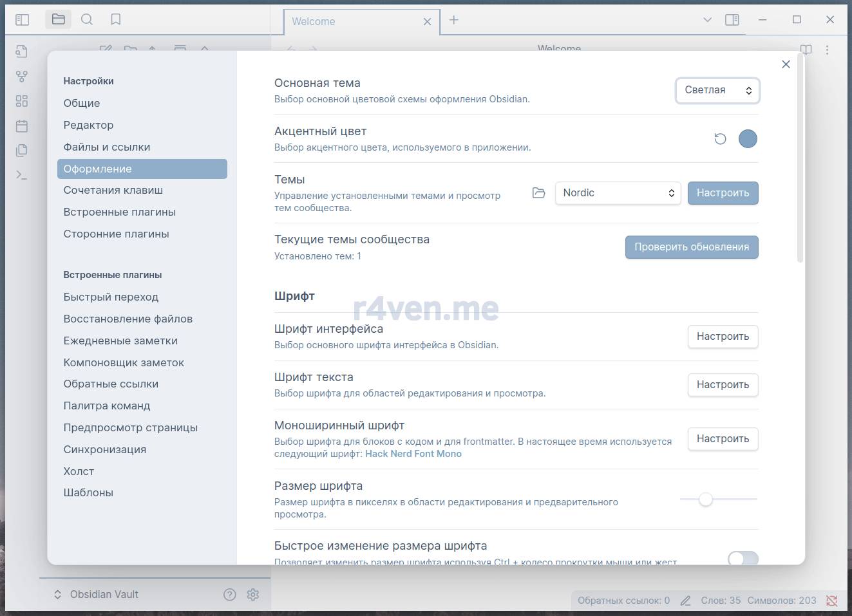Open the themes folder icon
The height and width of the screenshot is (616, 852).
click(539, 192)
